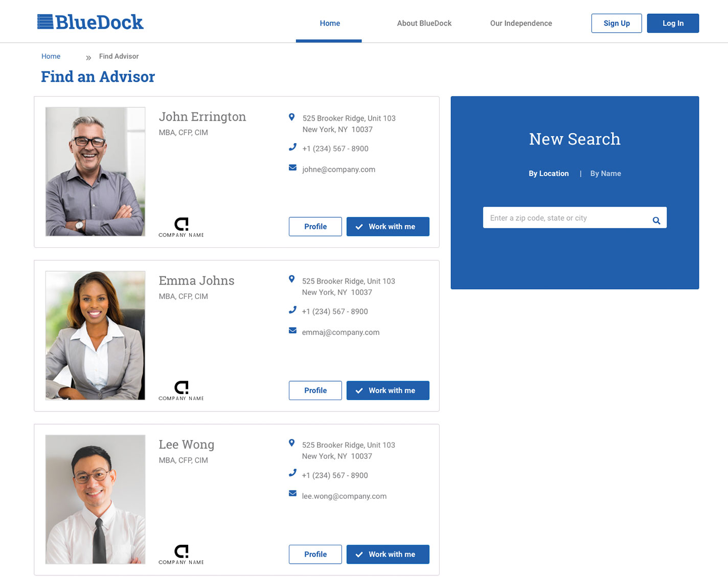Click the BlueDock logo
This screenshot has height=580, width=728.
(90, 22)
